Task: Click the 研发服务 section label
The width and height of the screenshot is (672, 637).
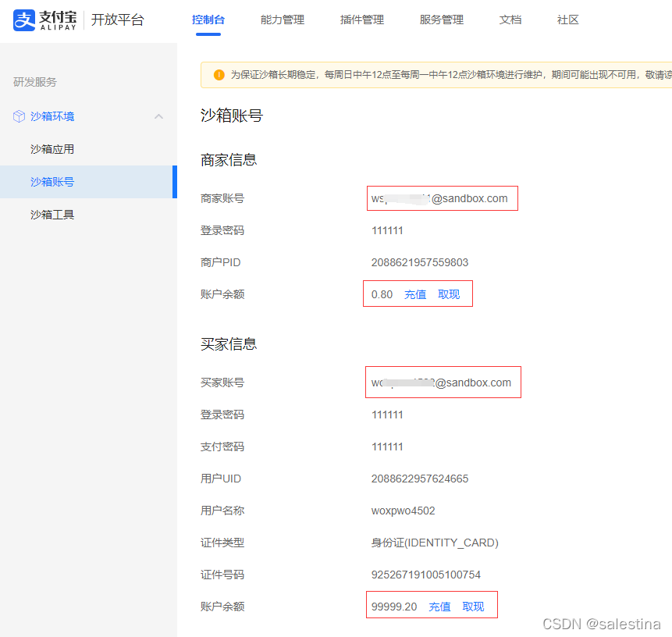Action: [x=35, y=82]
